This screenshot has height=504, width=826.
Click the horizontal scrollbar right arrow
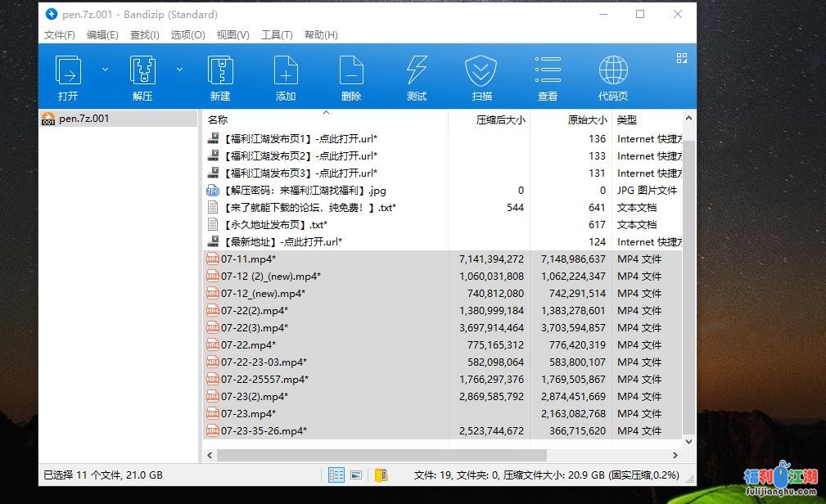675,455
